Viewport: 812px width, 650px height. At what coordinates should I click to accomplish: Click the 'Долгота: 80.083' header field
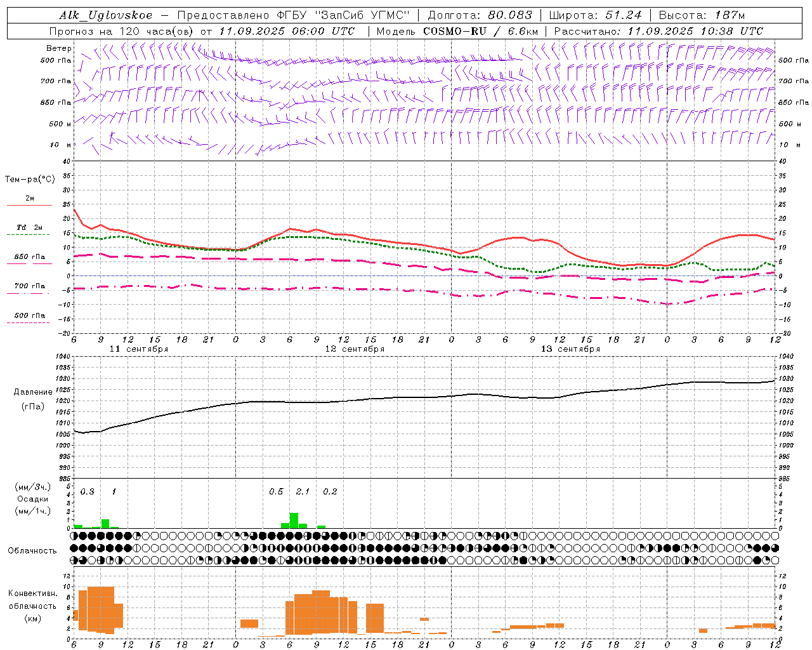pos(480,16)
